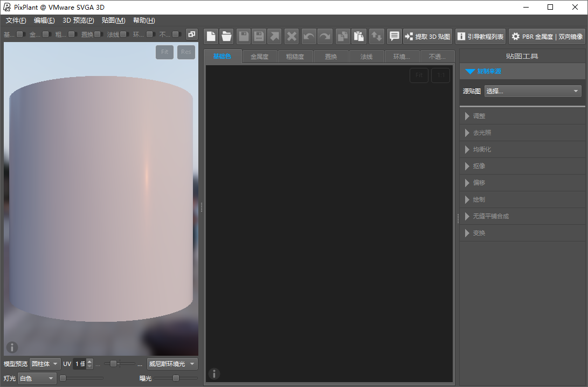Create a new map file
Viewport: 588px width, 387px height.
pos(211,36)
